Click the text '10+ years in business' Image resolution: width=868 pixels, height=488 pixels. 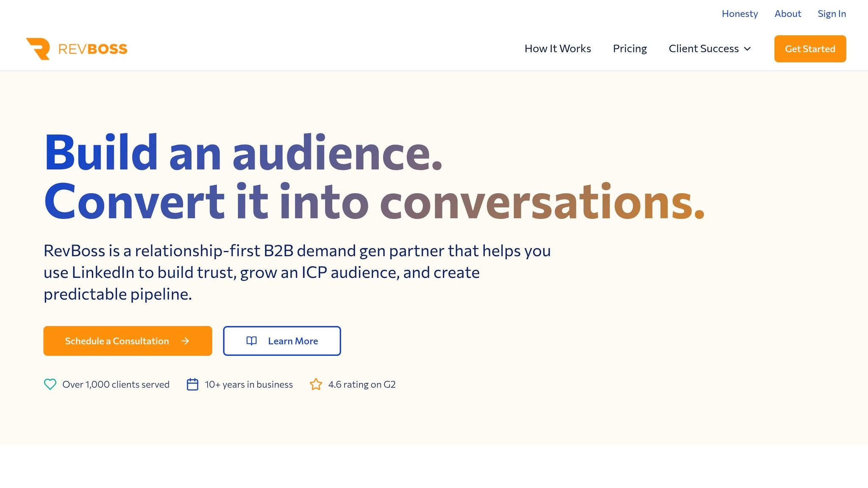[249, 384]
